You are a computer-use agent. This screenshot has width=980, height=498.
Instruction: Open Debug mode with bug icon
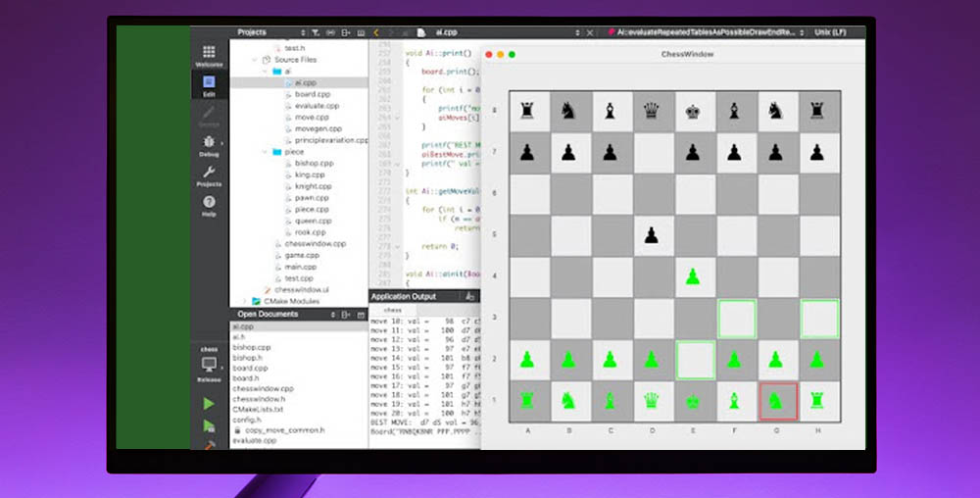tap(208, 145)
